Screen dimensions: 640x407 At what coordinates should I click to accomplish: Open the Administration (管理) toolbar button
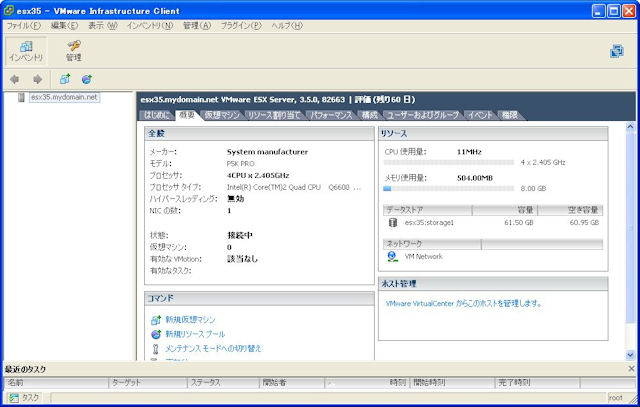point(74,51)
